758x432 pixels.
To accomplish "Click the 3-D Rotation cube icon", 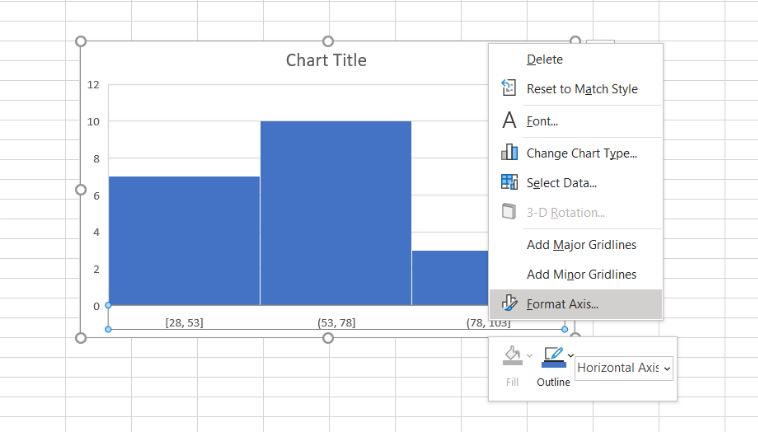I will click(x=509, y=212).
